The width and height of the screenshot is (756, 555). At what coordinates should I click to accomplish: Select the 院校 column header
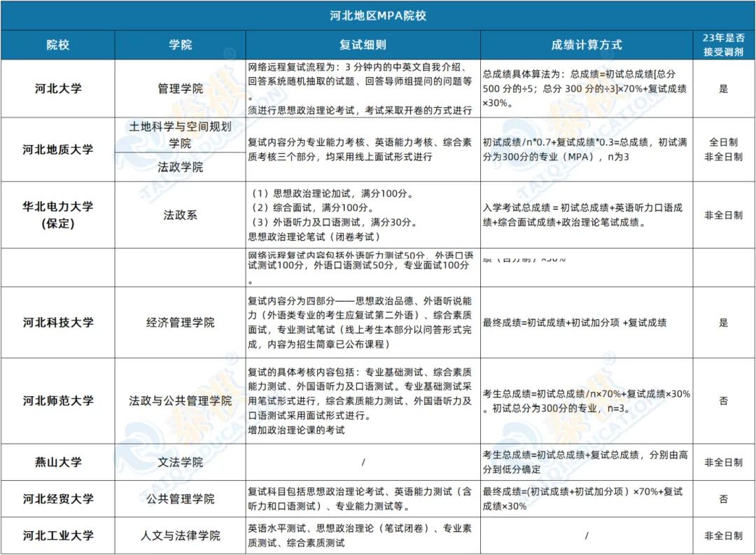click(x=58, y=45)
